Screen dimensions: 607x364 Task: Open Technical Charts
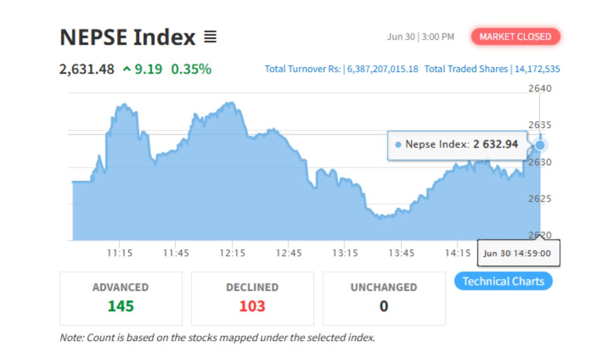[x=503, y=281]
